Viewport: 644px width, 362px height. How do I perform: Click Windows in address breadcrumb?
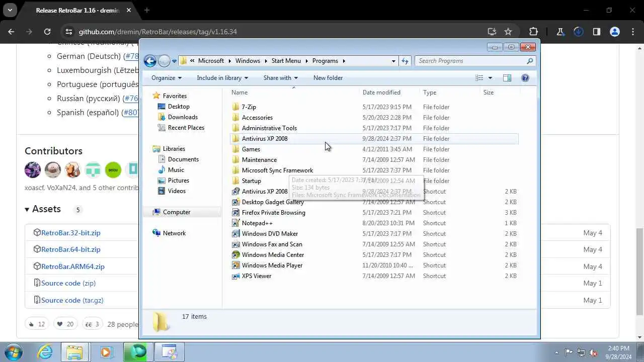point(248,61)
